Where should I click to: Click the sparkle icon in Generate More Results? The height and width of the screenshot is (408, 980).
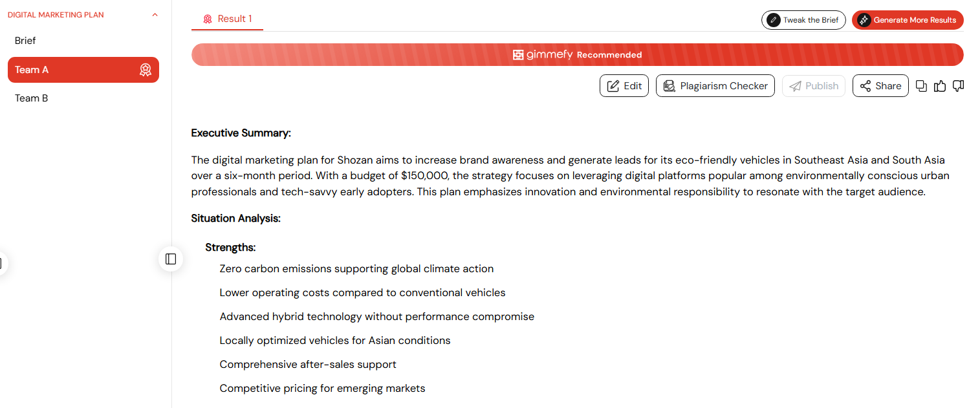864,20
